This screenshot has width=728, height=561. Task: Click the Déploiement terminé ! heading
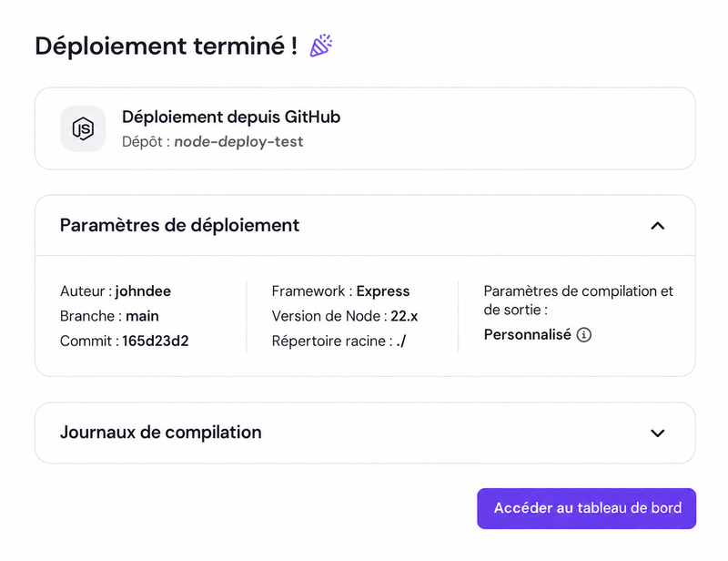pos(167,46)
